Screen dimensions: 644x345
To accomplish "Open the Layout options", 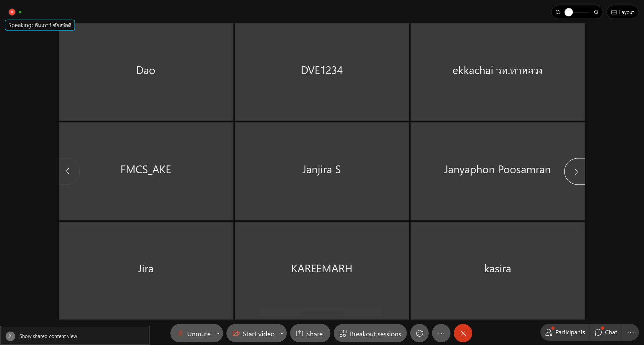I will [623, 12].
